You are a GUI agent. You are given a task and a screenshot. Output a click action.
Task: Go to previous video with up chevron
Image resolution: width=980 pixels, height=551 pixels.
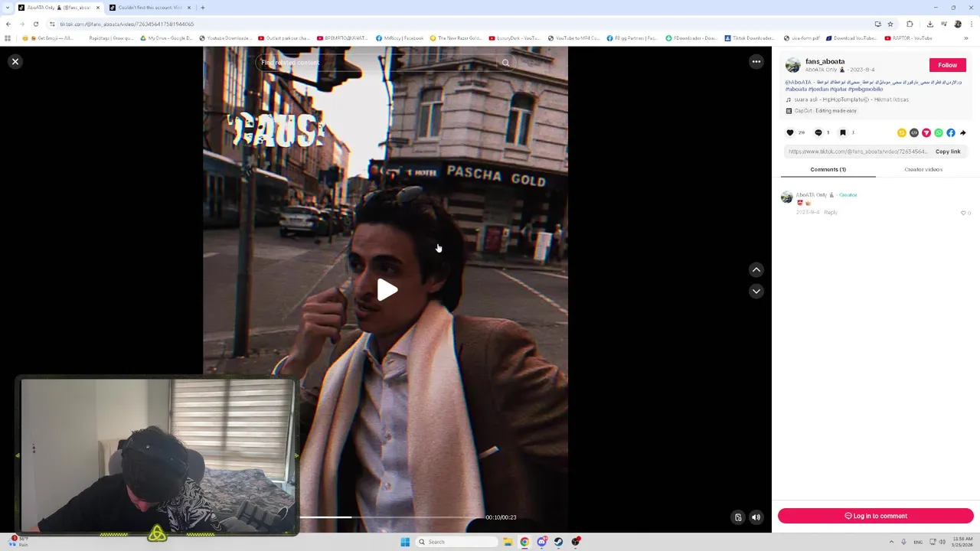click(x=756, y=269)
